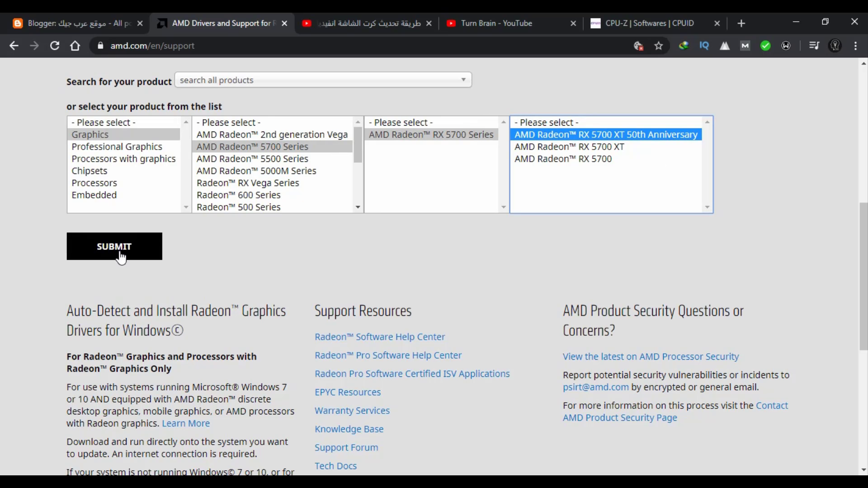Reload the AMD support page
868x488 pixels.
(55, 46)
